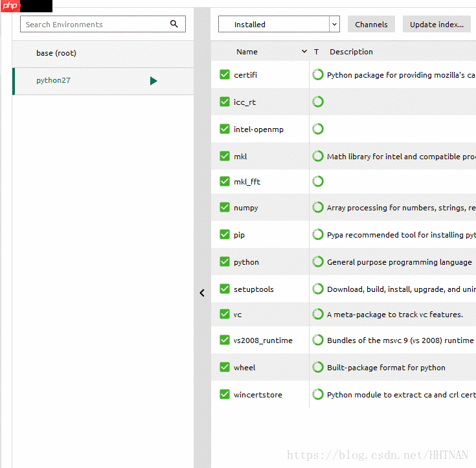Toggle the setuptools package checkbox
The image size is (476, 468).
(225, 289)
